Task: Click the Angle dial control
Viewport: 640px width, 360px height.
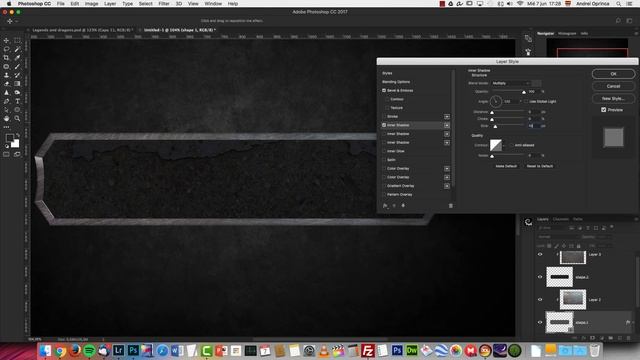Action: click(496, 101)
